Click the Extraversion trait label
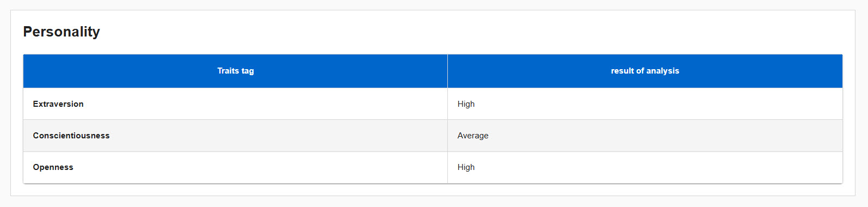The image size is (868, 207). point(58,104)
